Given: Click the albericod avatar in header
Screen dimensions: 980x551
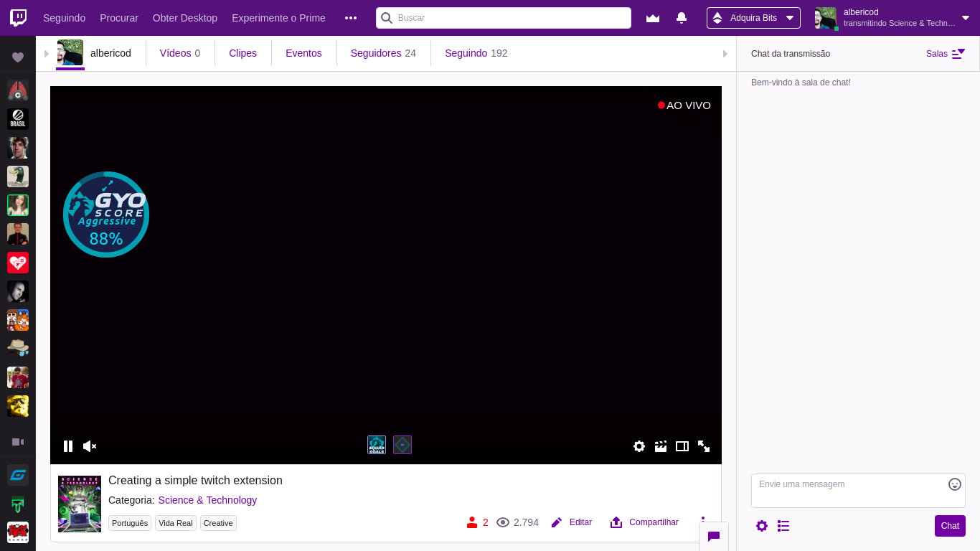Looking at the screenshot, I should point(826,18).
